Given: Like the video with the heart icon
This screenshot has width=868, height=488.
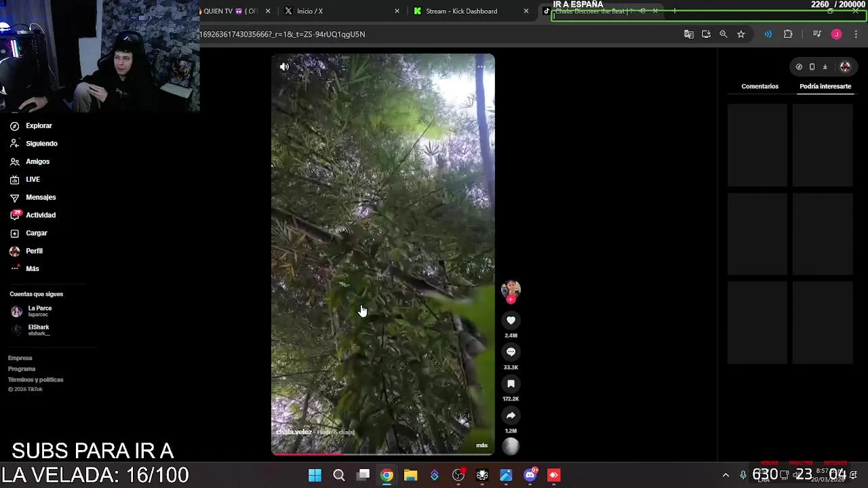Looking at the screenshot, I should tap(511, 320).
